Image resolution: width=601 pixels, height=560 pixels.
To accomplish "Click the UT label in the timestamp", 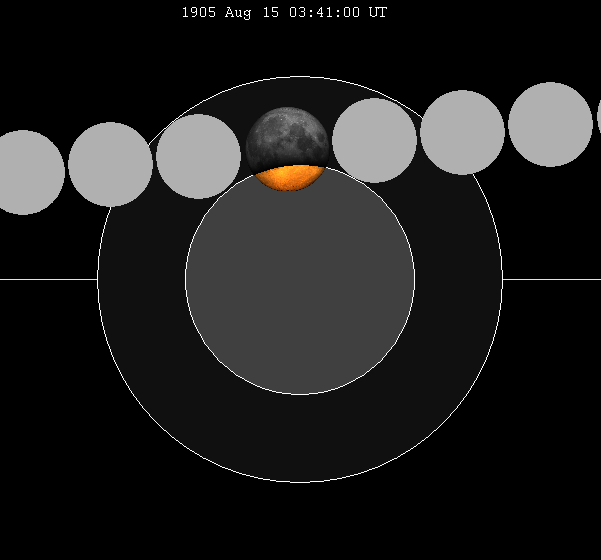I will coord(377,12).
